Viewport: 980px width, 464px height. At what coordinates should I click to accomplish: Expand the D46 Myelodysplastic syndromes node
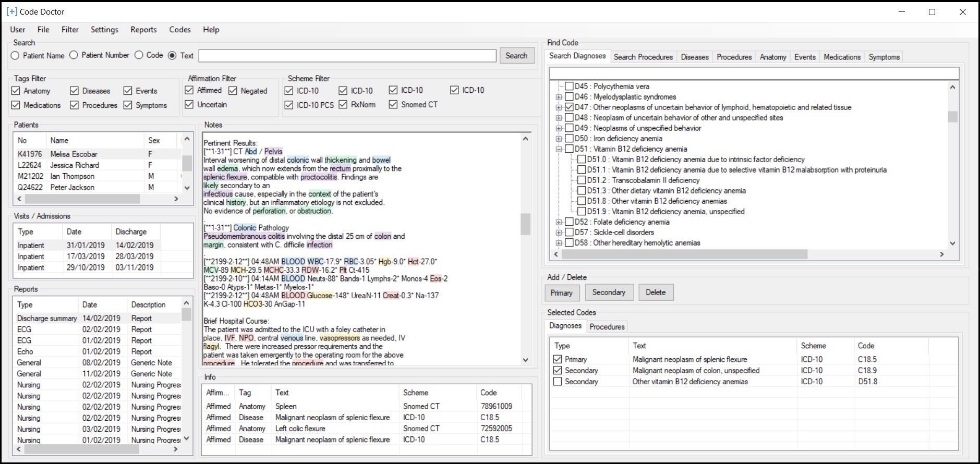[x=559, y=97]
